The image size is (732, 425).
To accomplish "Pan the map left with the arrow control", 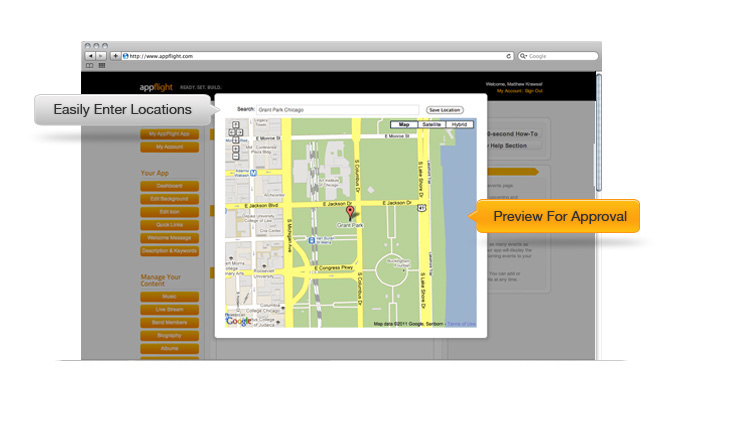I will tap(231, 132).
